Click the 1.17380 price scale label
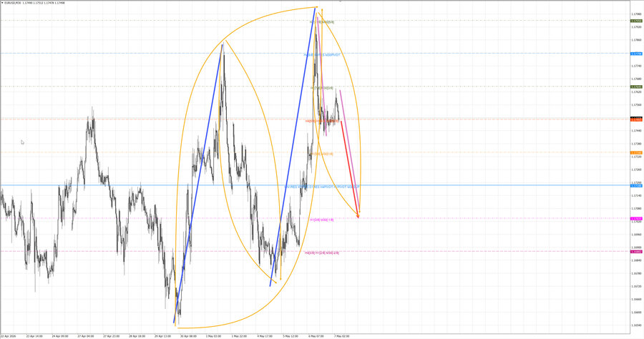Viewport: 644px width, 339px height. tap(637, 144)
